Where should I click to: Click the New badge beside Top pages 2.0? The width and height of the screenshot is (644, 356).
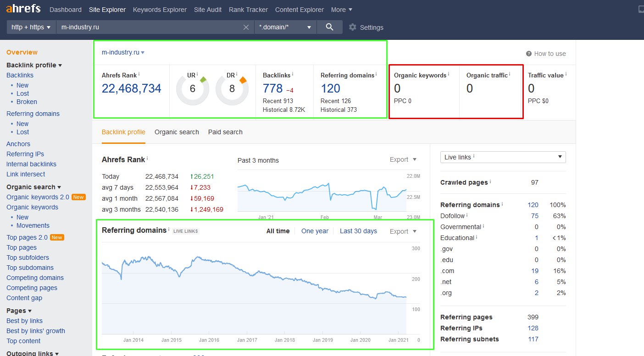click(57, 237)
